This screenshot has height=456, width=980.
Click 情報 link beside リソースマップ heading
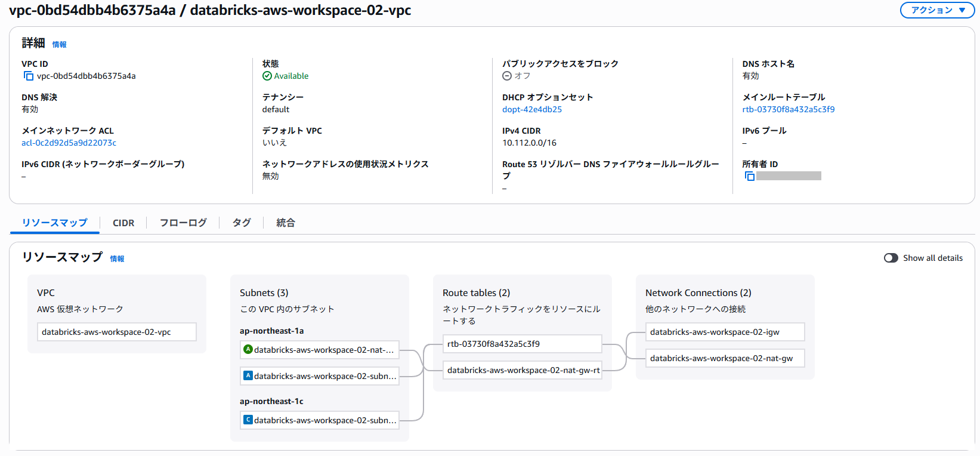(117, 258)
